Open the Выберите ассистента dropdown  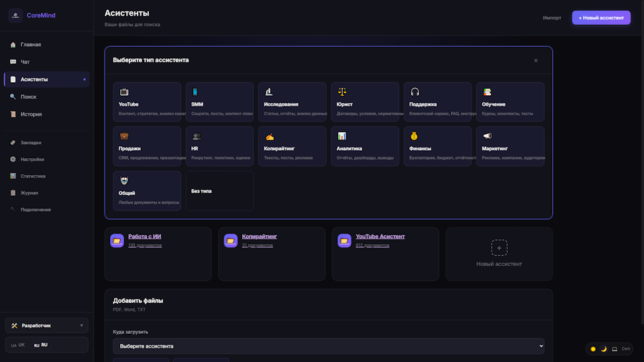[x=328, y=346]
